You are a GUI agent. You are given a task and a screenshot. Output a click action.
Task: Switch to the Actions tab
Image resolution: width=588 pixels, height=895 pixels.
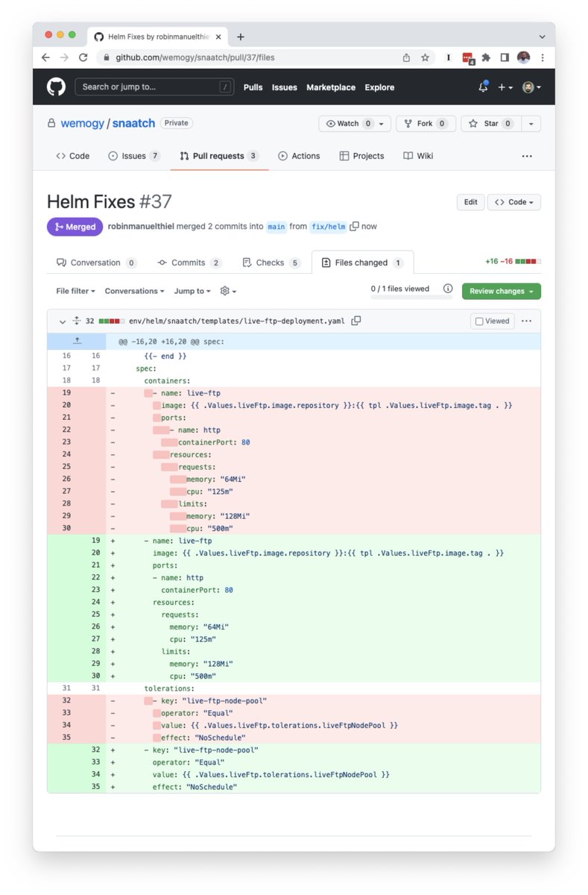tap(299, 156)
